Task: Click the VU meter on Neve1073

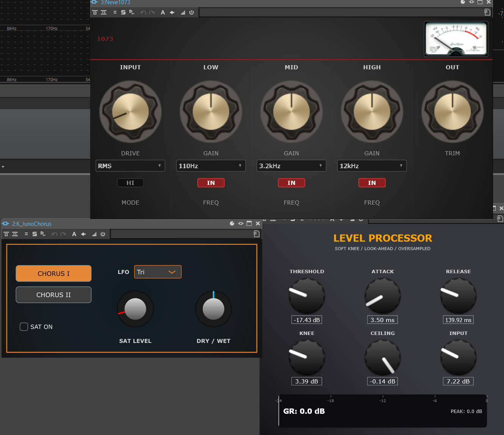Action: pyautogui.click(x=456, y=39)
